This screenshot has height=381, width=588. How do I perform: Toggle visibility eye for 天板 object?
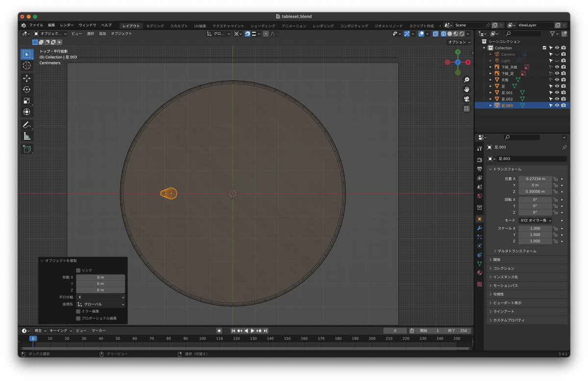tap(557, 80)
